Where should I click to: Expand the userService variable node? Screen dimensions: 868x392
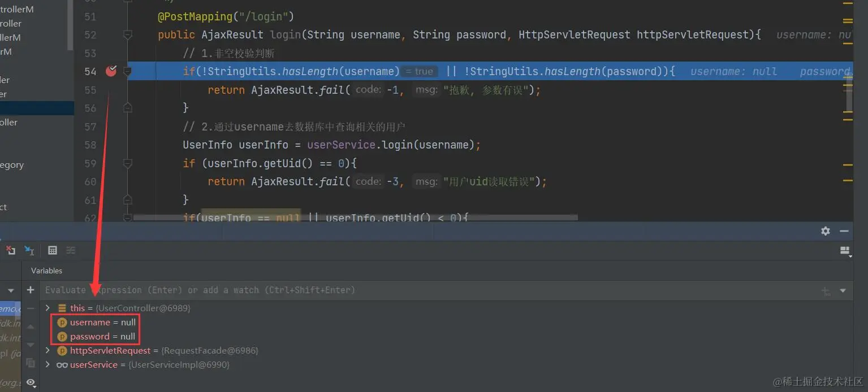coord(47,364)
